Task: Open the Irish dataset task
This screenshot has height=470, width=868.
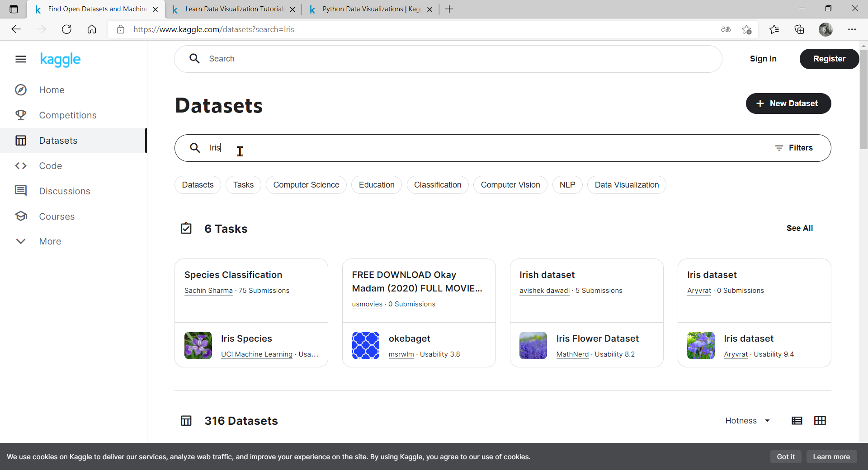Action: (547, 275)
